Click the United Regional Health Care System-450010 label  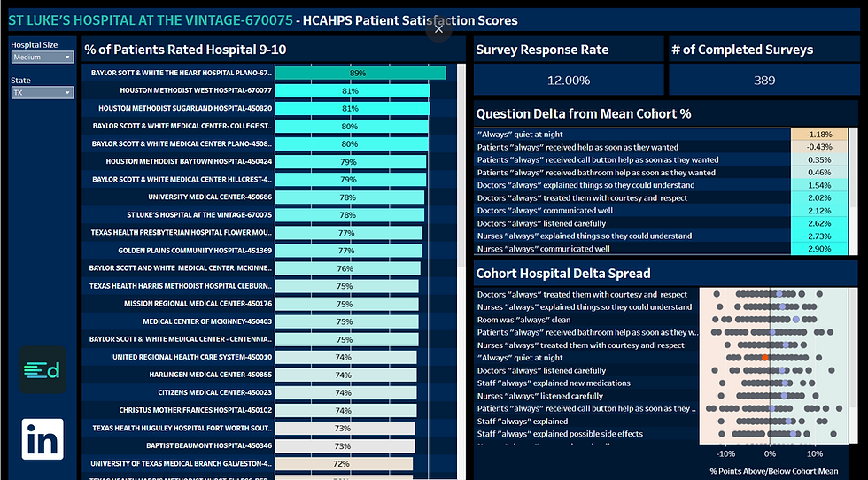point(192,357)
